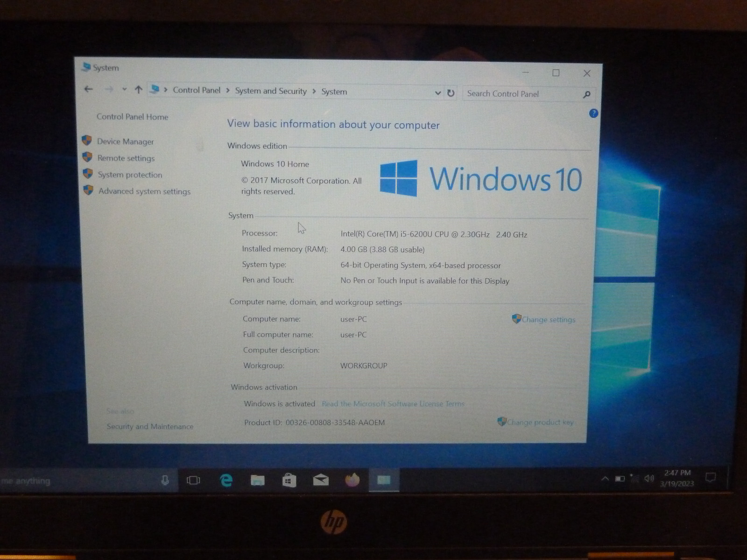Viewport: 747px width, 560px height.
Task: Select the System window taskbar button
Action: pyautogui.click(x=384, y=480)
